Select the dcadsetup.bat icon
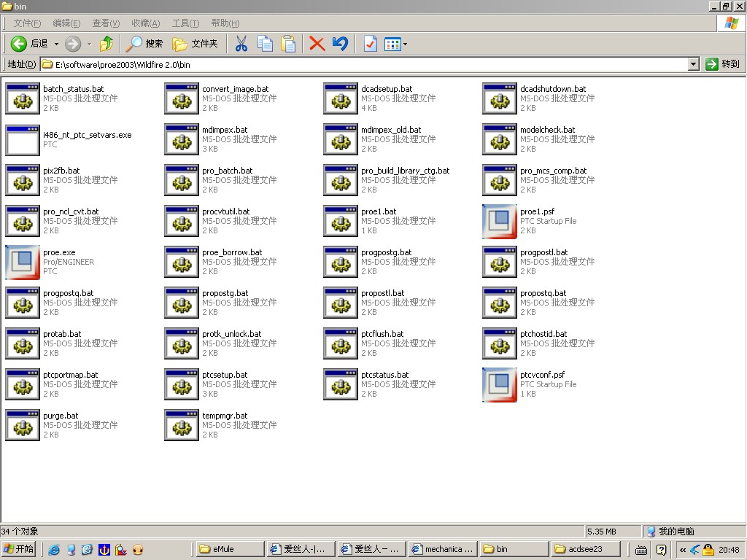Viewport: 747px width, 560px height. [x=341, y=98]
